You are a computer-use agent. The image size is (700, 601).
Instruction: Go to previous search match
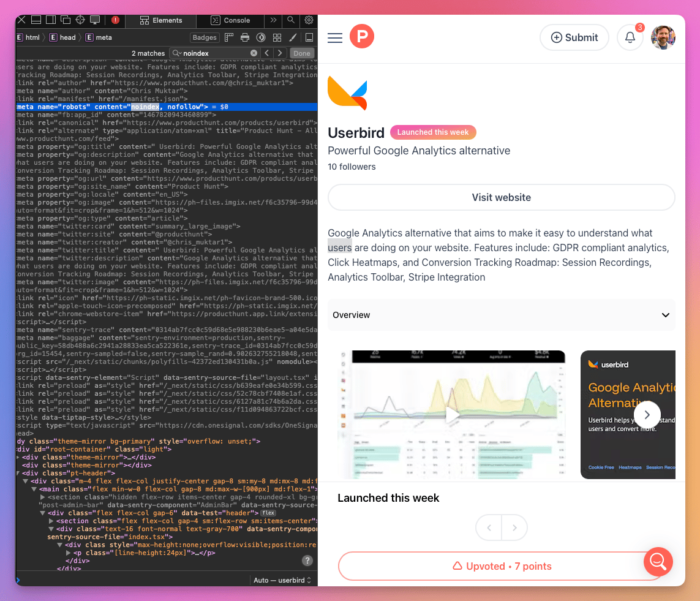pos(267,53)
